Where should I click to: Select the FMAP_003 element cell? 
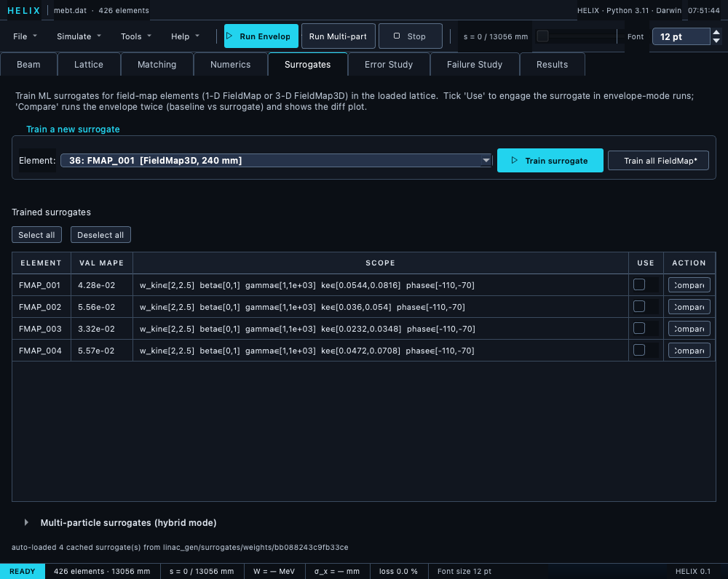tap(41, 329)
